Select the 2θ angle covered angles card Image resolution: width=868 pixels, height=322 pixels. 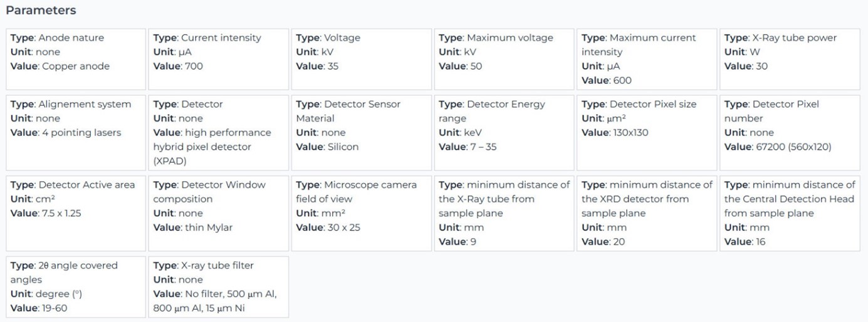(x=76, y=286)
